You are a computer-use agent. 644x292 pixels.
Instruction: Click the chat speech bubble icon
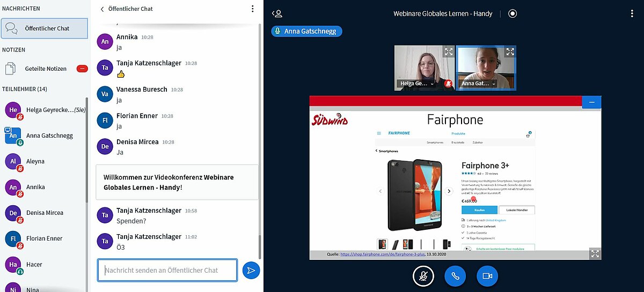pos(11,28)
